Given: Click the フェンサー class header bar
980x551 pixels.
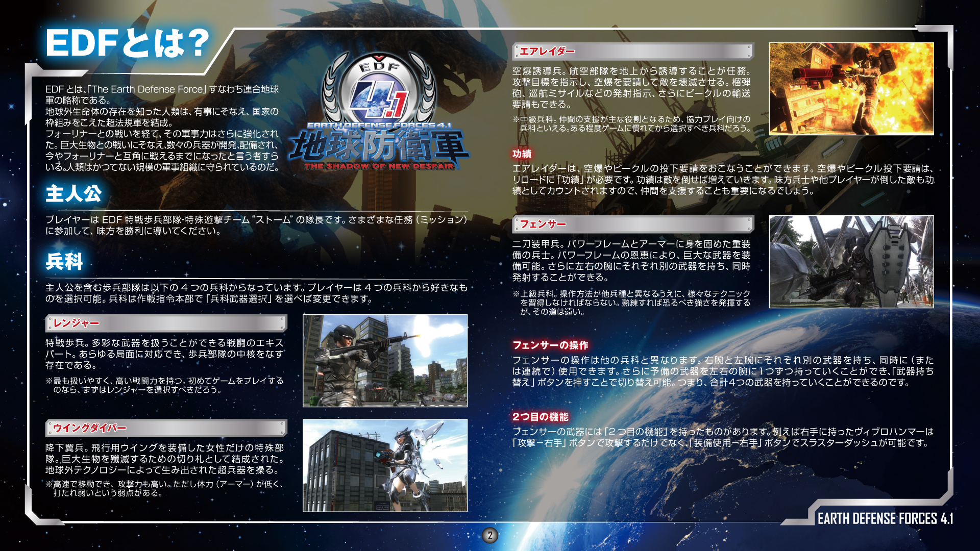Looking at the screenshot, I should point(633,224).
